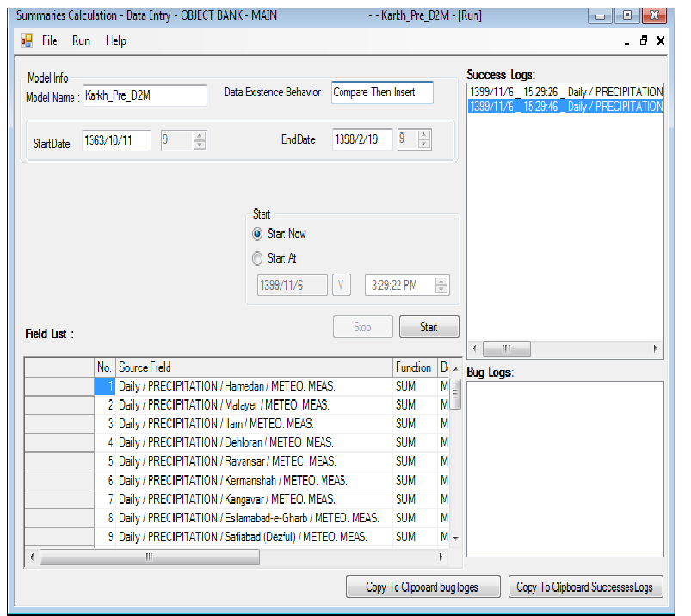Screen dimensions: 691x616
Task: Copy success logs to clipboard
Action: click(x=584, y=587)
